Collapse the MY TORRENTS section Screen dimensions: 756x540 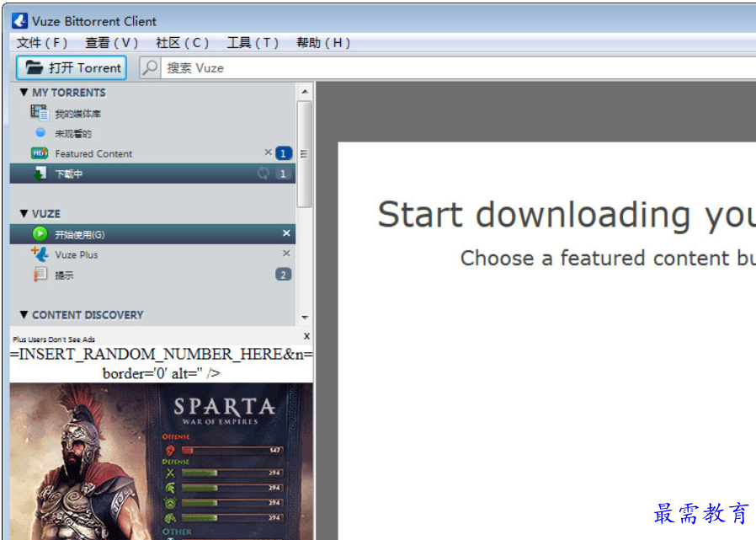(x=24, y=92)
